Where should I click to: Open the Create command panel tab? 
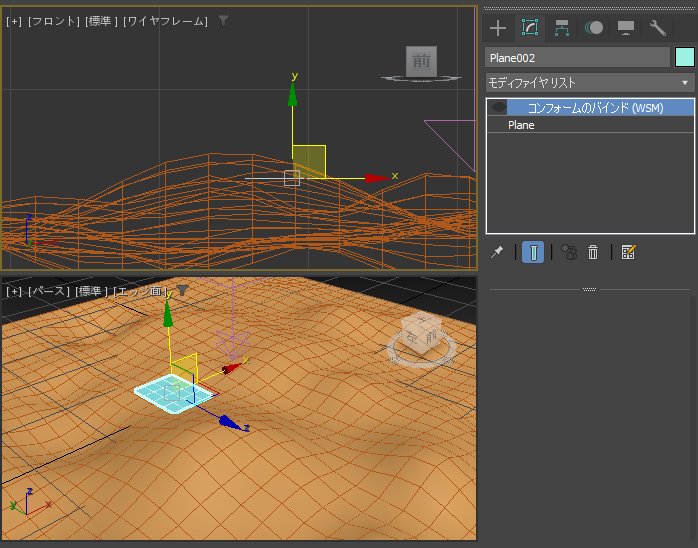click(498, 28)
